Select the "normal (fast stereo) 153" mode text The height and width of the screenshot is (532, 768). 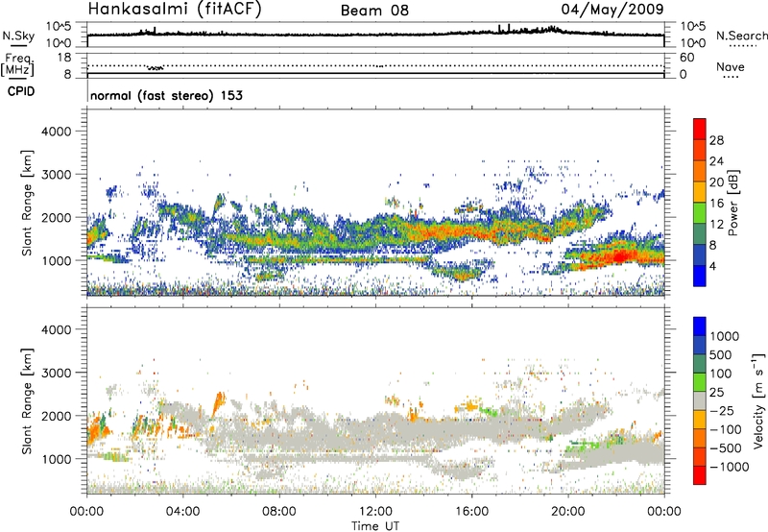tap(166, 95)
